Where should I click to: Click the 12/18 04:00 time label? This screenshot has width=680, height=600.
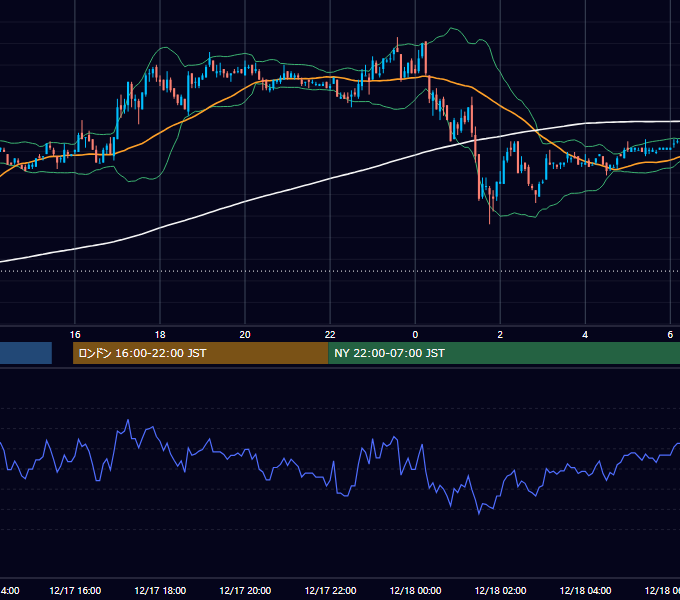585,590
